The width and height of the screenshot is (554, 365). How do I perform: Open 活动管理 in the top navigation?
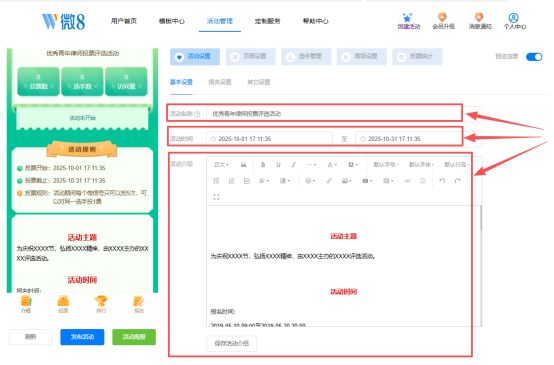(220, 21)
